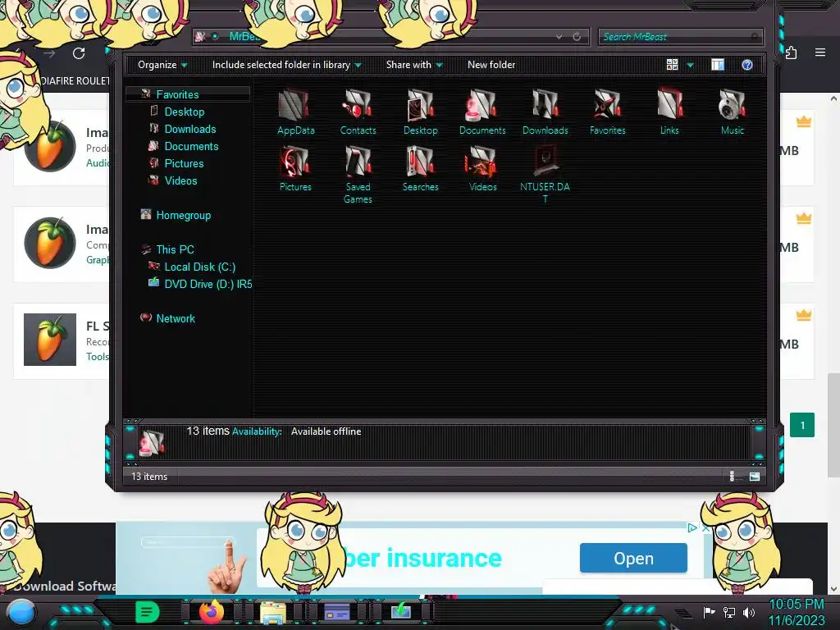The image size is (840, 630).
Task: Go forward in the browser
Action: click(49, 53)
